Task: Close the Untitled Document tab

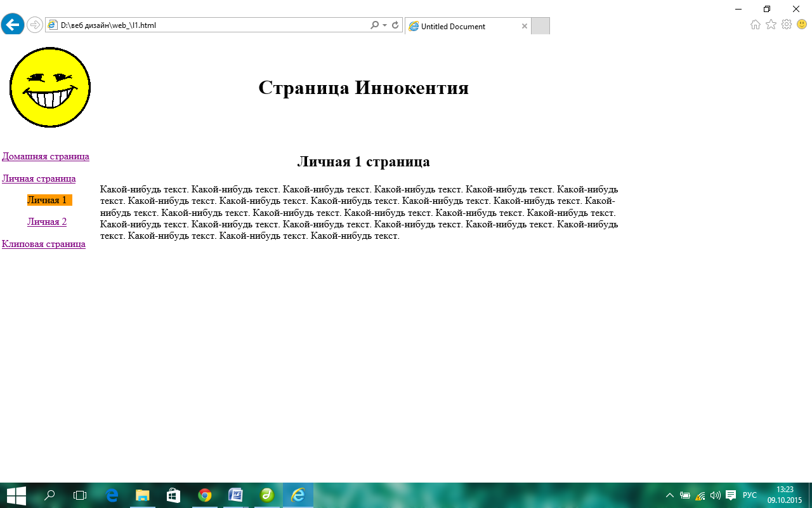Action: (x=524, y=26)
